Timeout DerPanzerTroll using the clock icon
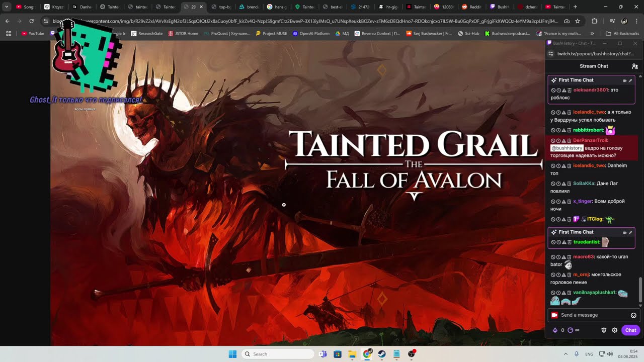The width and height of the screenshot is (644, 362). (558, 141)
